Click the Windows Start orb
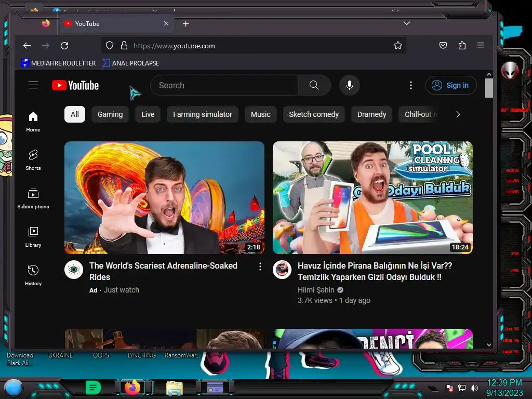The image size is (532, 399). 13,387
